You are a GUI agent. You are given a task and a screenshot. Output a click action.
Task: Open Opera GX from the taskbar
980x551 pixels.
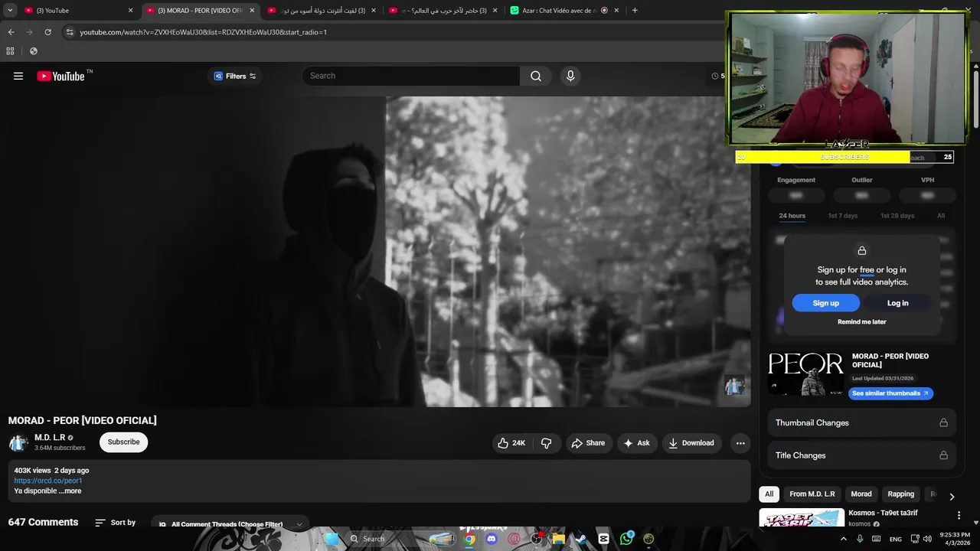pos(514,539)
